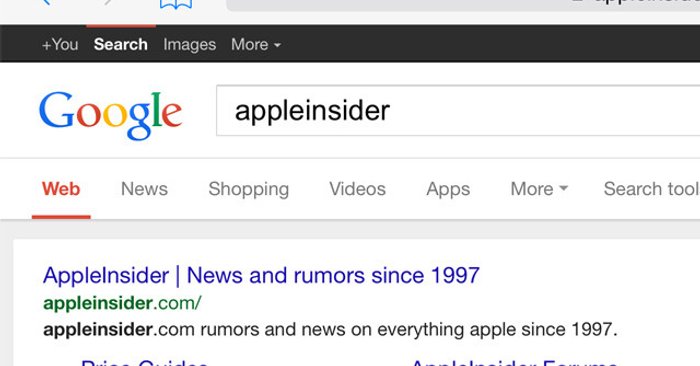Switch to Images in the black bar
This screenshot has width=700, height=366.
tap(189, 45)
